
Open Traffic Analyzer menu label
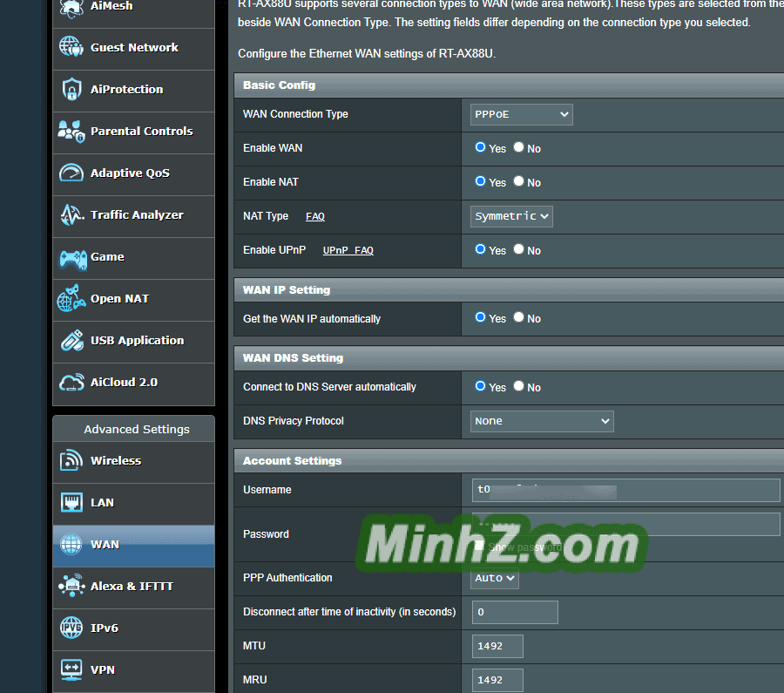tap(137, 214)
